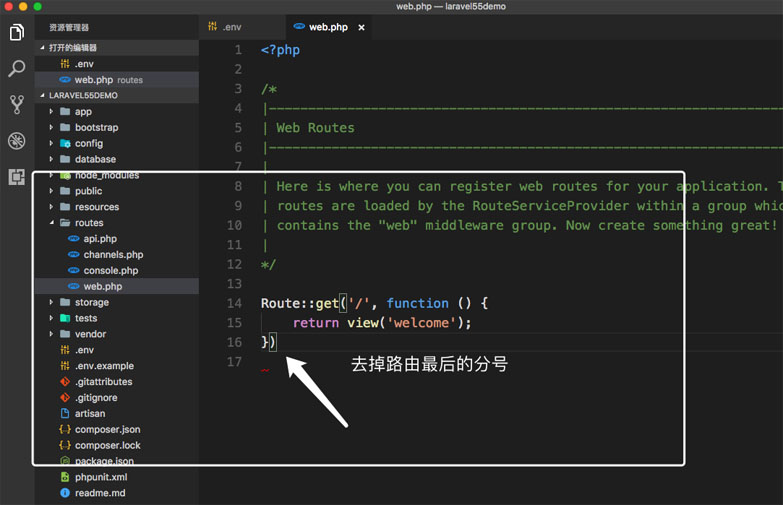Click the vendor folder icon
Screen dimensions: 783x505
tap(65, 334)
